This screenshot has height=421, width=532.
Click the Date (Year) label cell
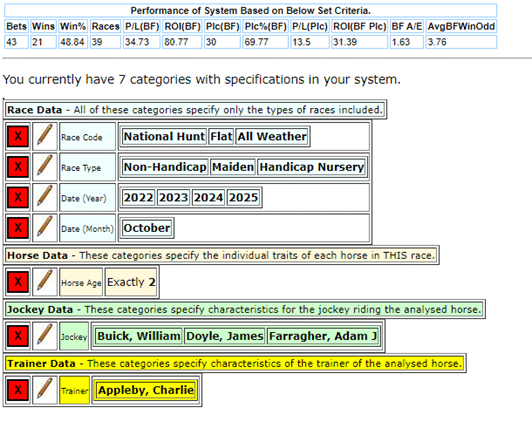tap(88, 197)
